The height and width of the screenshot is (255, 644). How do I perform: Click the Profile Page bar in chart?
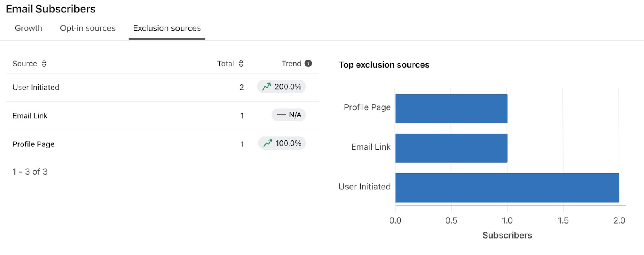451,109
